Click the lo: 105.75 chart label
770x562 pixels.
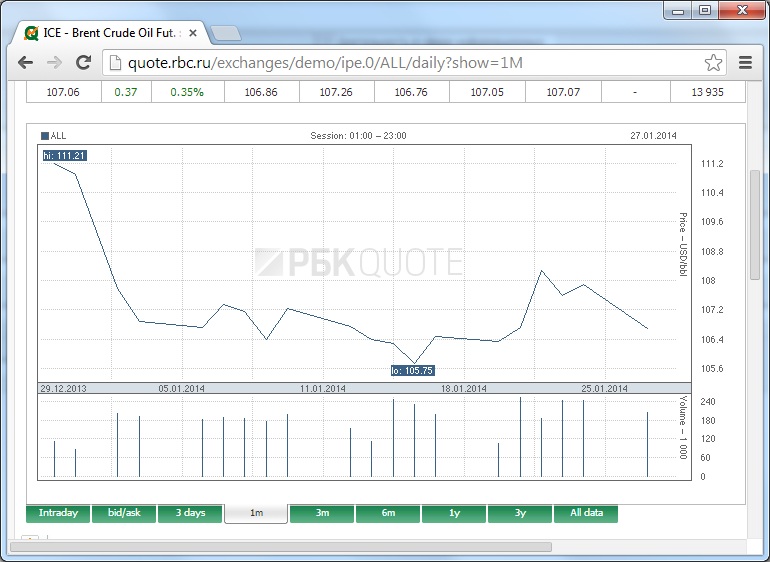coord(412,370)
